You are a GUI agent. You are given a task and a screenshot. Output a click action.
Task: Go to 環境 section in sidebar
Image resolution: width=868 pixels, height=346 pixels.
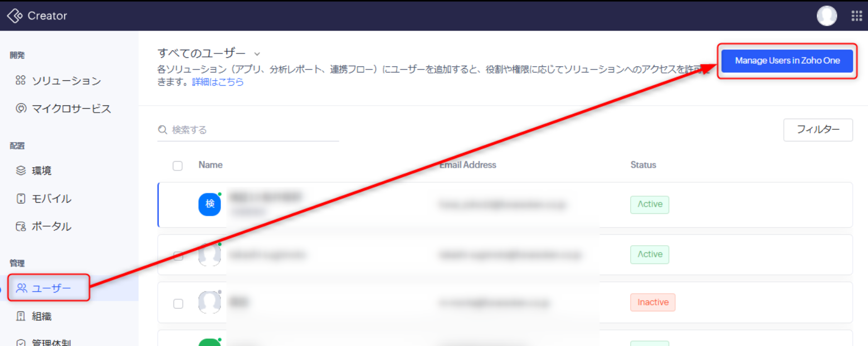point(42,170)
